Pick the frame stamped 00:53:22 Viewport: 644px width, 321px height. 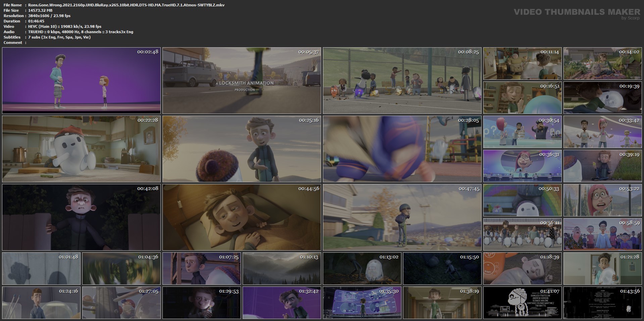602,200
